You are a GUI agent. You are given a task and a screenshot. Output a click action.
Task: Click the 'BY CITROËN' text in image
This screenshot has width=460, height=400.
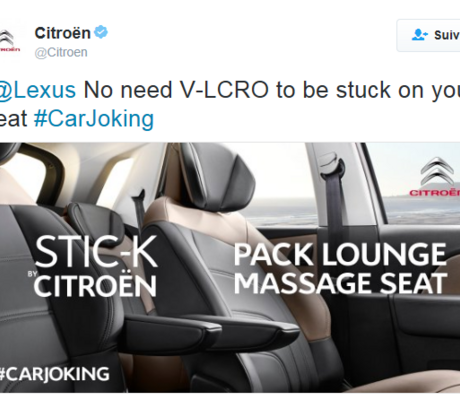[x=92, y=286]
